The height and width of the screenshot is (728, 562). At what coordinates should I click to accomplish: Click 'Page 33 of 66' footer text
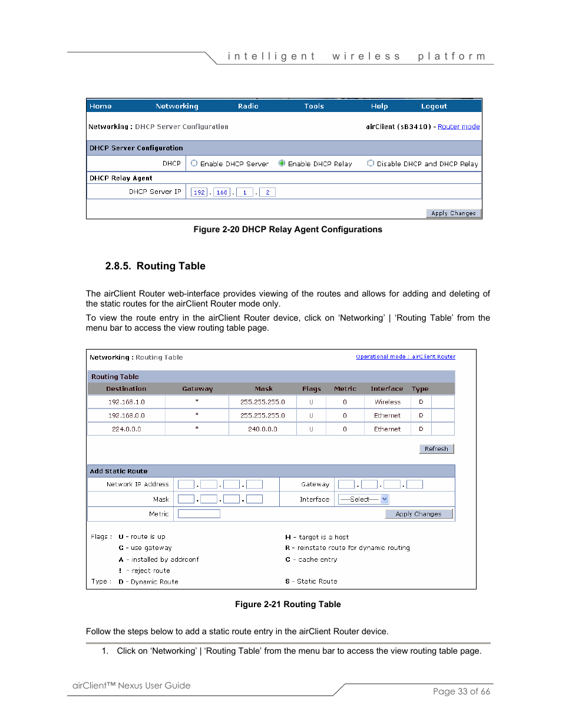tap(461, 691)
